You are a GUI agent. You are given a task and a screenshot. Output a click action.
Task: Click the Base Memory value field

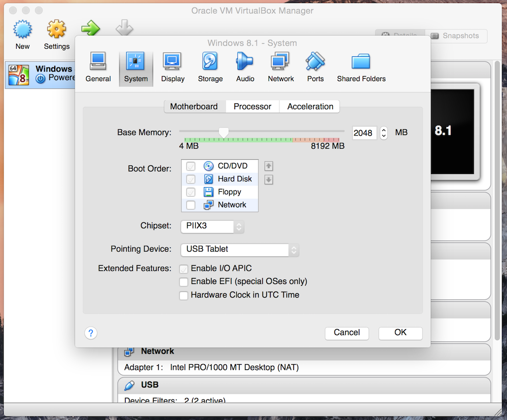[x=364, y=133]
